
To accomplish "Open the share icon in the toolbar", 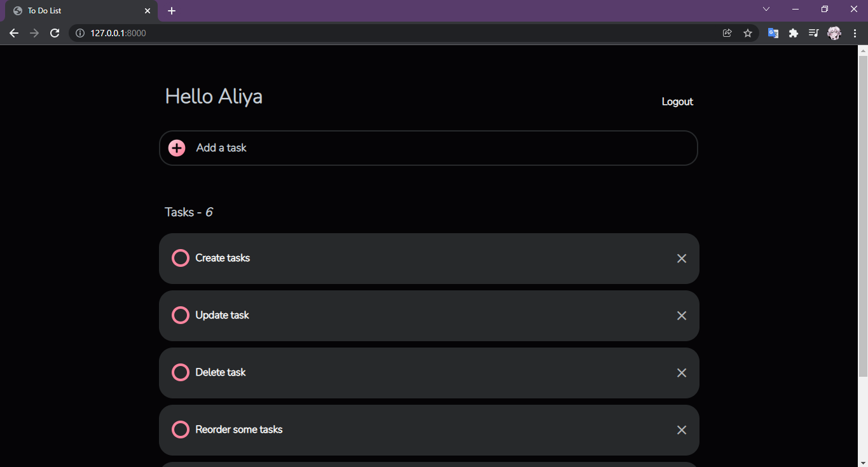I will coord(727,32).
